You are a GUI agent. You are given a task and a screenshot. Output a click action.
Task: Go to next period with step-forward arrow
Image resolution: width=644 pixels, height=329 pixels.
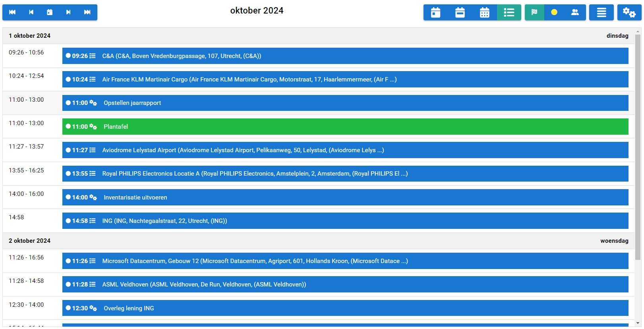(x=68, y=12)
